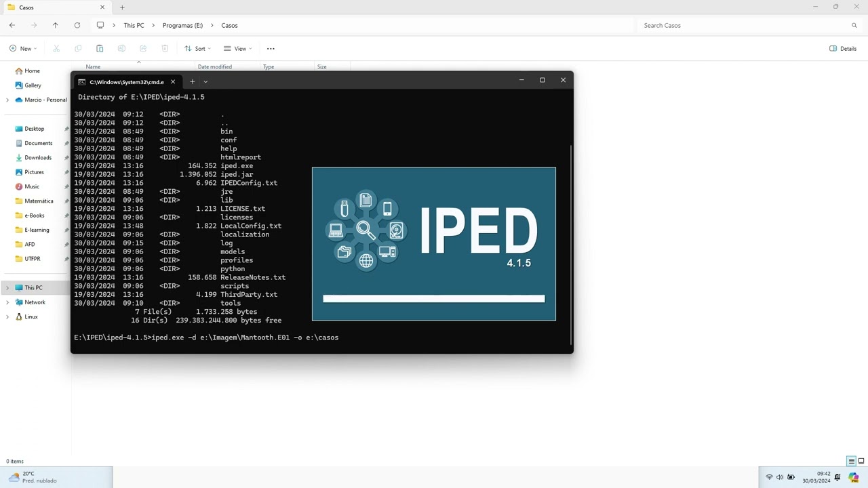Expand the This PC tree node
The image size is (868, 488).
[x=7, y=288]
